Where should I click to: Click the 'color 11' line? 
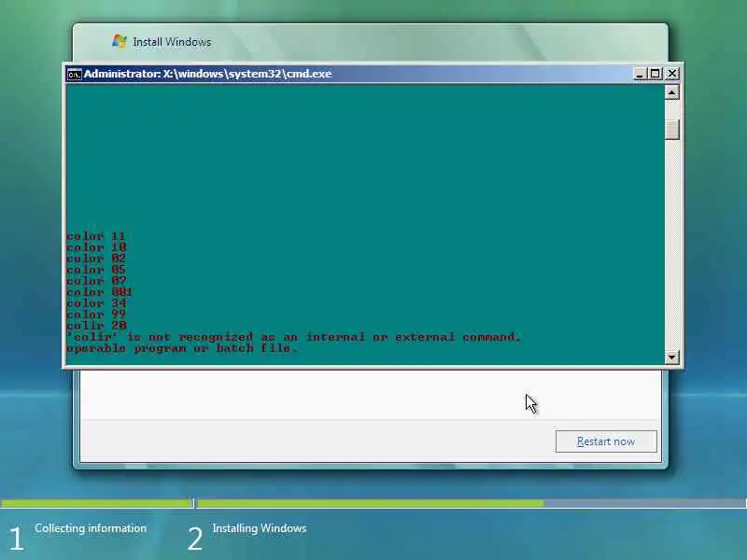tap(96, 236)
